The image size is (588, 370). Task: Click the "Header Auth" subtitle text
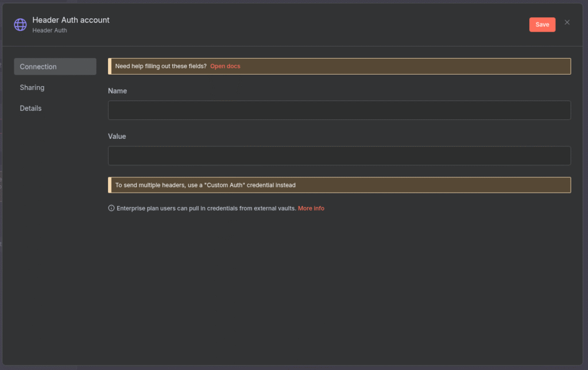(49, 30)
